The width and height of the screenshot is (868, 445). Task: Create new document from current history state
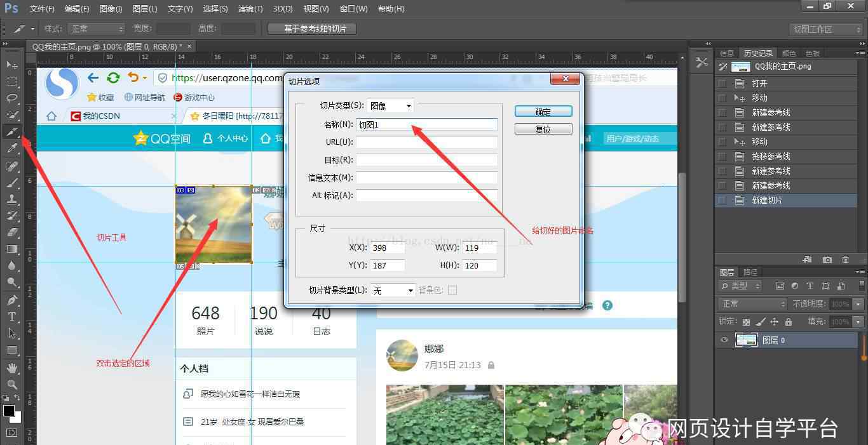tap(807, 260)
